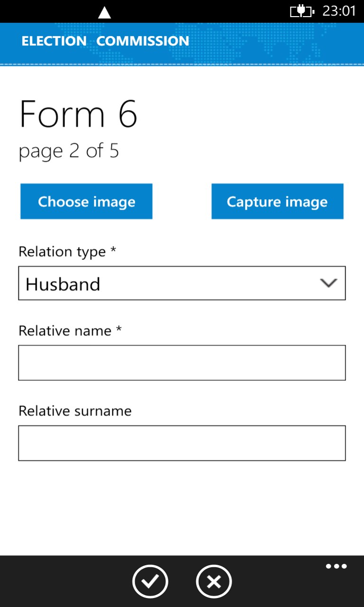Viewport: 364px width, 607px height.
Task: Tap the X cancel icon
Action: click(x=214, y=581)
